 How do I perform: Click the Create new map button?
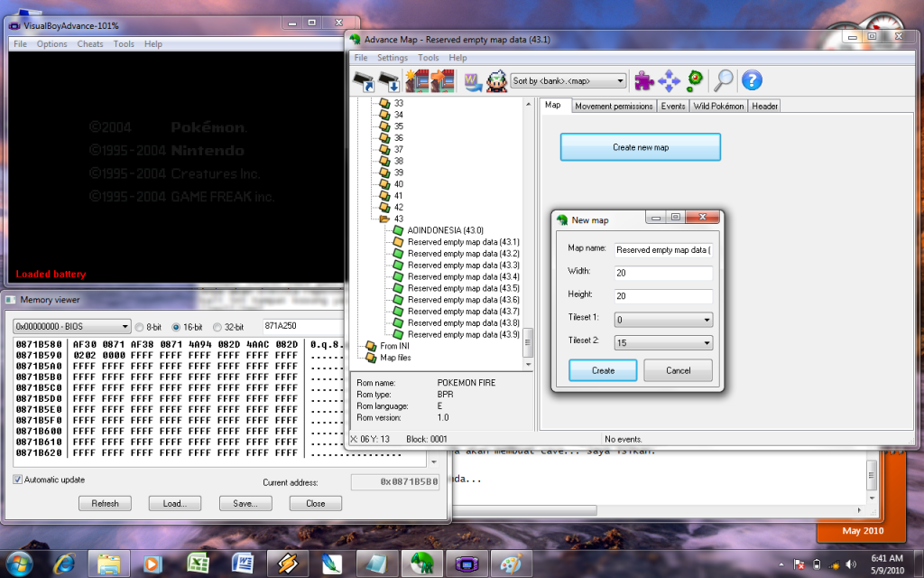pos(641,147)
